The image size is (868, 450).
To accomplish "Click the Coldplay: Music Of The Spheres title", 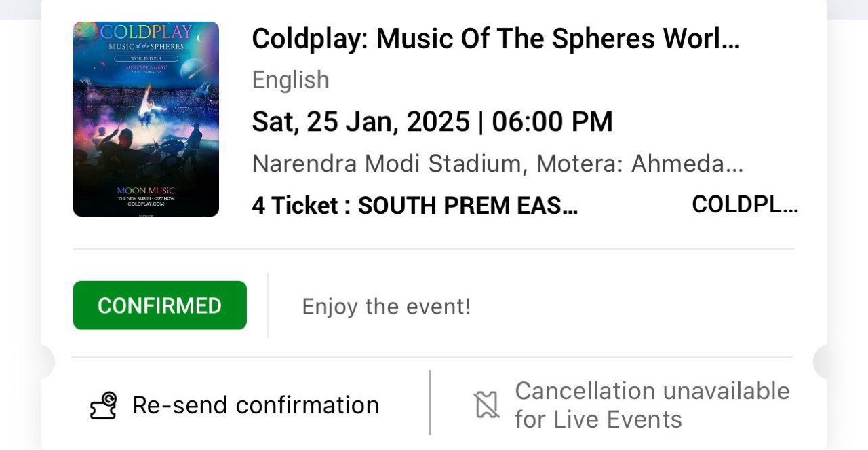I will [x=495, y=39].
